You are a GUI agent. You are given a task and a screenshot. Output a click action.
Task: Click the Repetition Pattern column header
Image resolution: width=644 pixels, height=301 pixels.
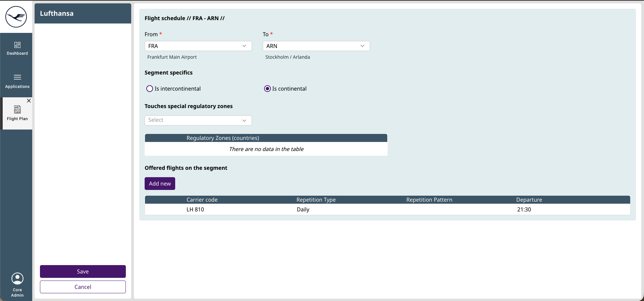pos(429,200)
